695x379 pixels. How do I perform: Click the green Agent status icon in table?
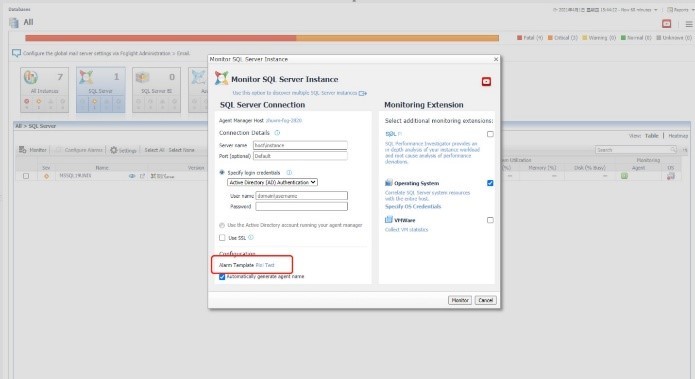click(x=624, y=176)
